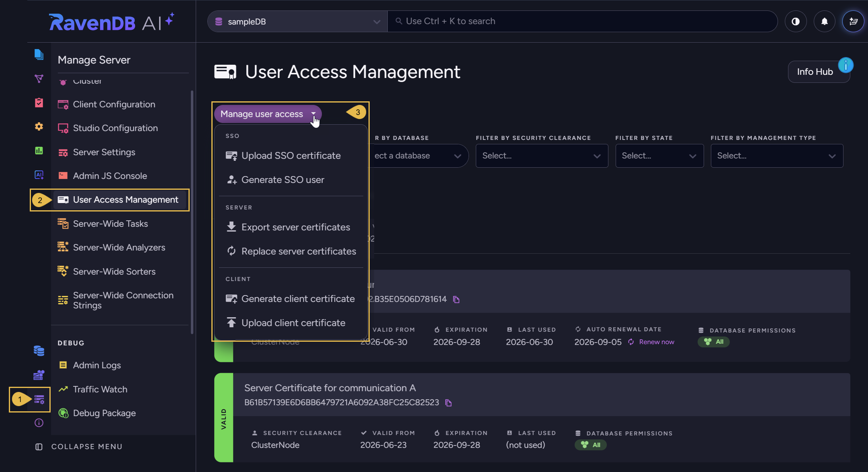
Task: Expand the sampleDB database selector
Action: pyautogui.click(x=297, y=21)
